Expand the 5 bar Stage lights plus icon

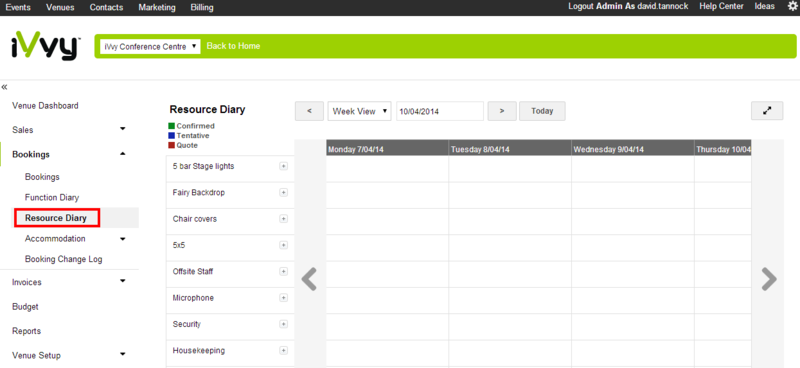point(284,166)
